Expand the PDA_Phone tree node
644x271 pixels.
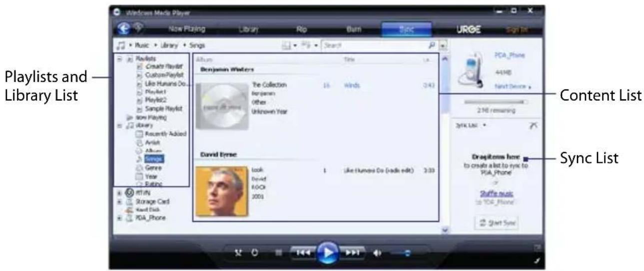tap(119, 218)
